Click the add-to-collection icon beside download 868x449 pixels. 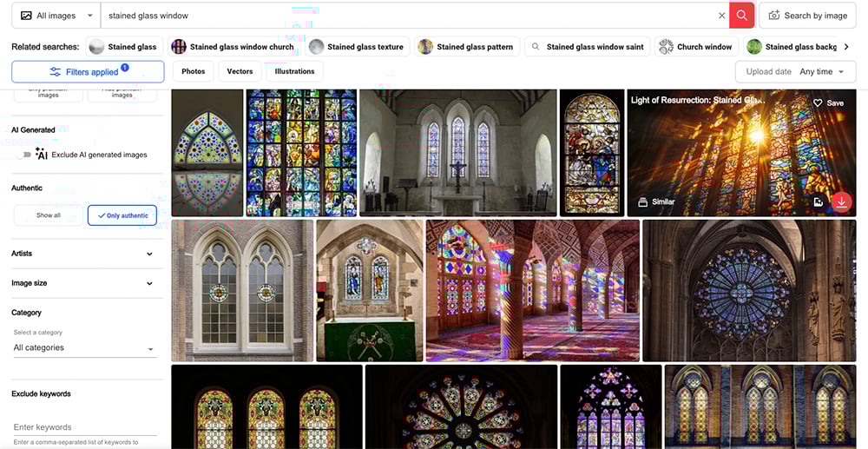819,202
